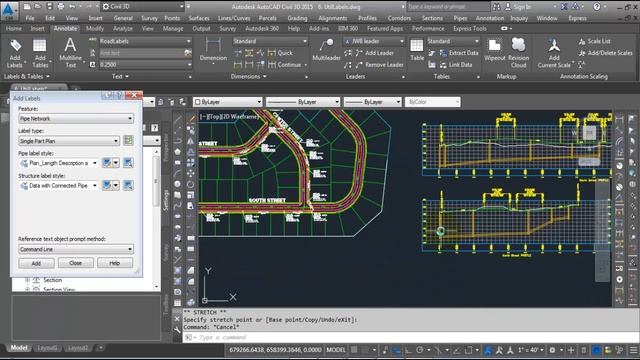Open the Feature dropdown (Pipe Network)
Image resolution: width=640 pixels, height=360 pixels.
tap(76, 119)
